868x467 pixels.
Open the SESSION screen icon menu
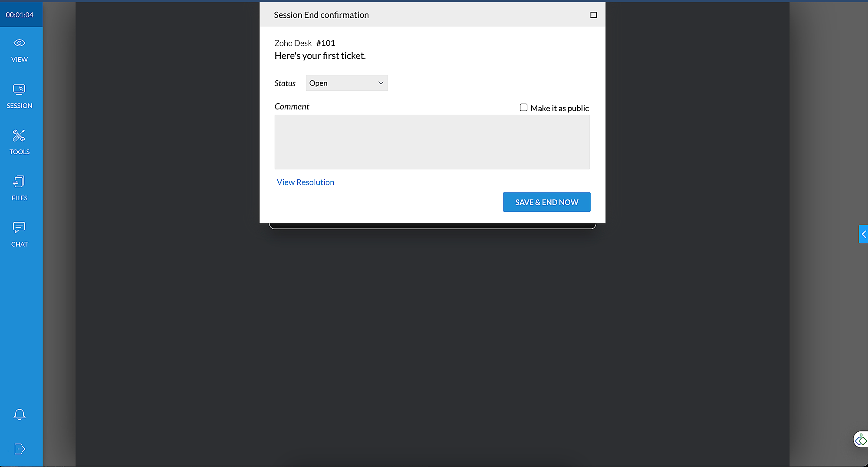(20, 96)
